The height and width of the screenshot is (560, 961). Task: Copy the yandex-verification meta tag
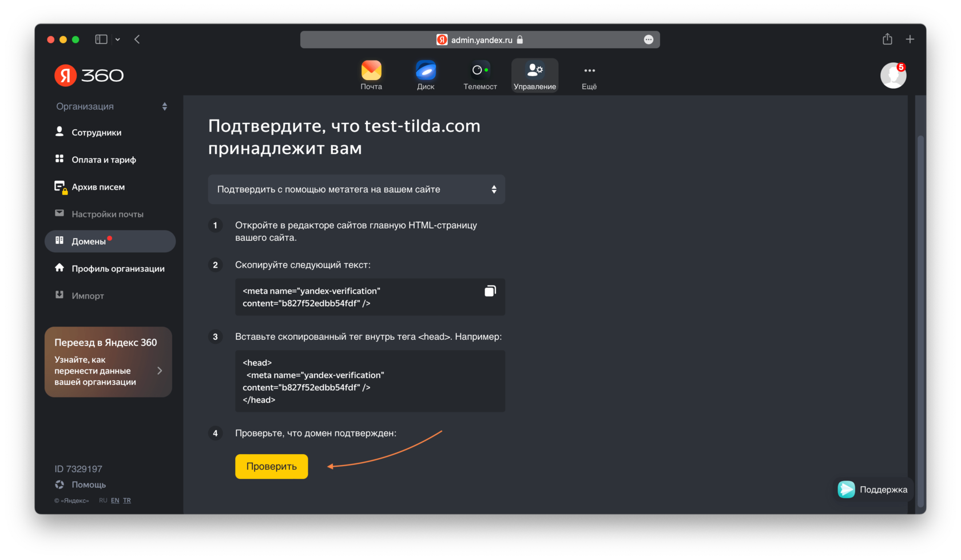pos(490,291)
